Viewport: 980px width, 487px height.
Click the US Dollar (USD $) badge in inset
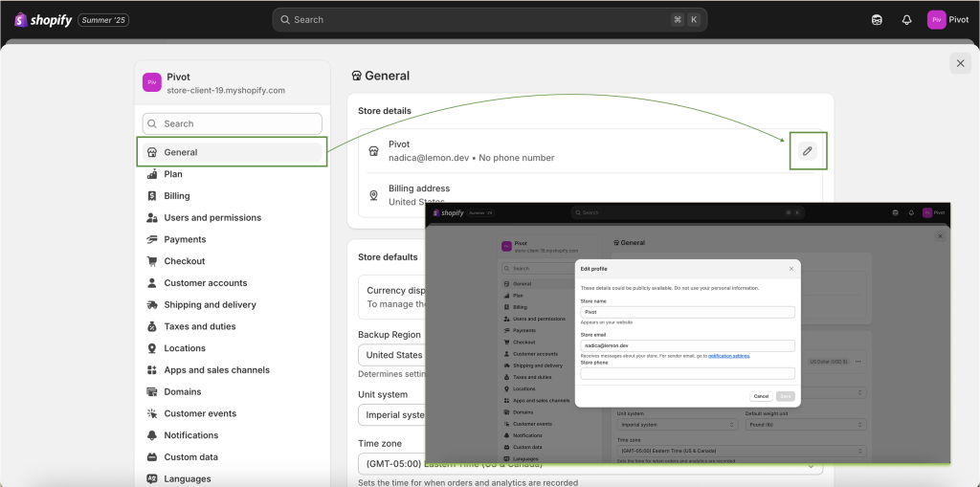pos(829,362)
